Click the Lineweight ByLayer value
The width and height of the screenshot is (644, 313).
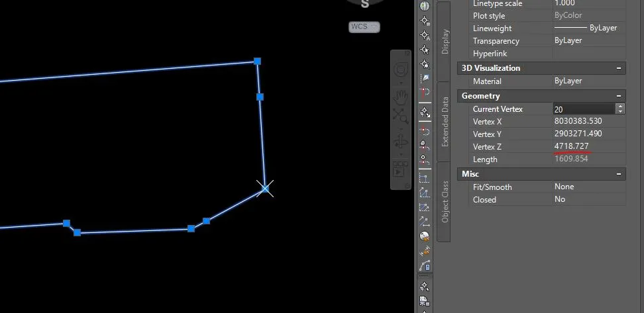click(588, 28)
